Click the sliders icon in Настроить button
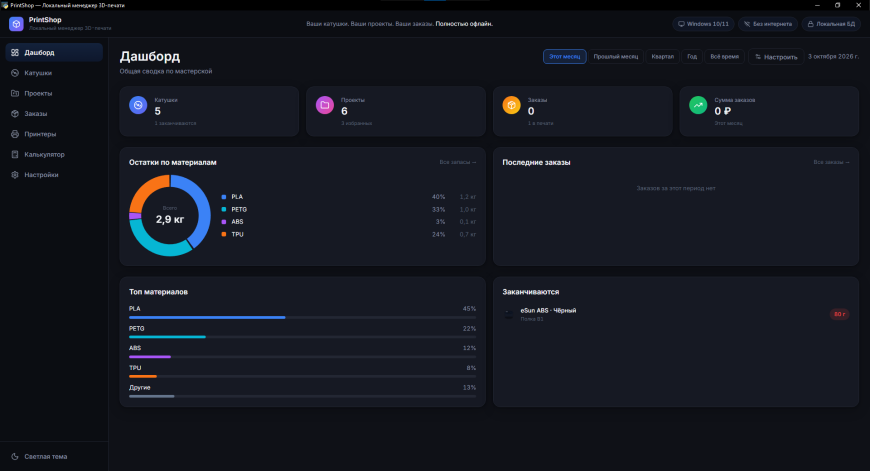Viewport: 870px width, 471px height. (x=758, y=57)
